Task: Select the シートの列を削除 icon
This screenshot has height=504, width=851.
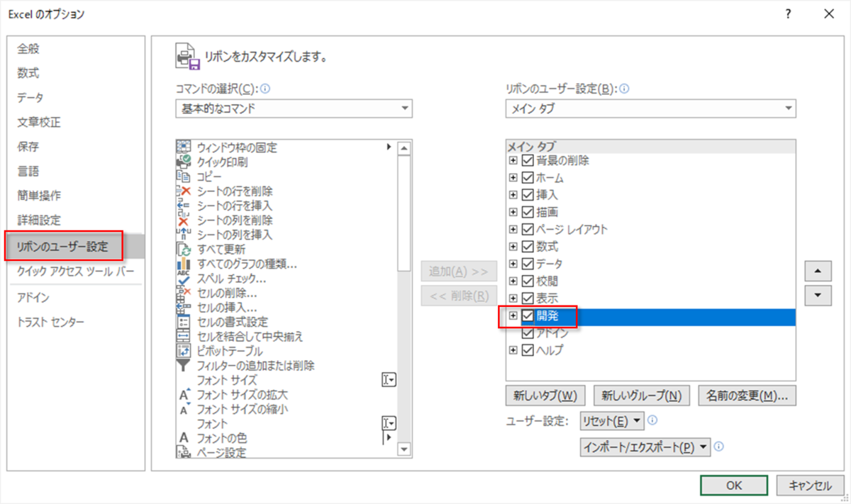Action: 183,220
